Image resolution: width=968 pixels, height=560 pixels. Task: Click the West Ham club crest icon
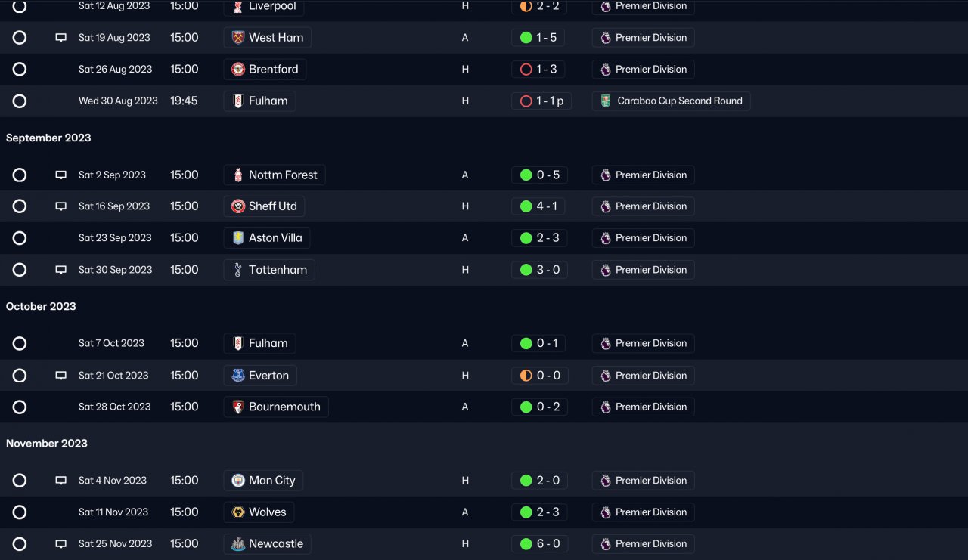pyautogui.click(x=238, y=38)
